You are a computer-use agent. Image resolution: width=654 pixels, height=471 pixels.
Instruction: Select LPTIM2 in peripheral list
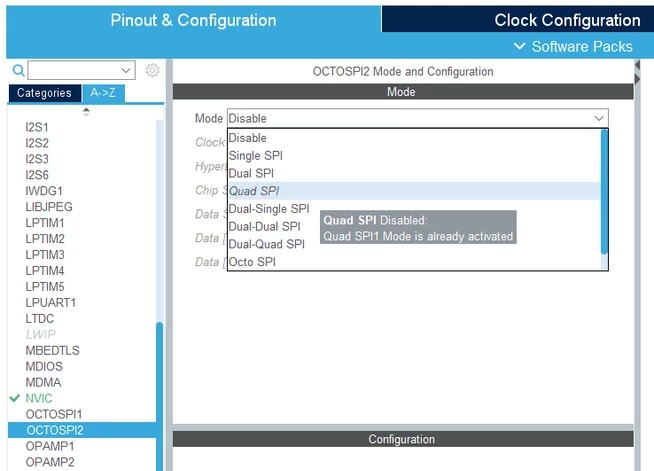pyautogui.click(x=45, y=239)
